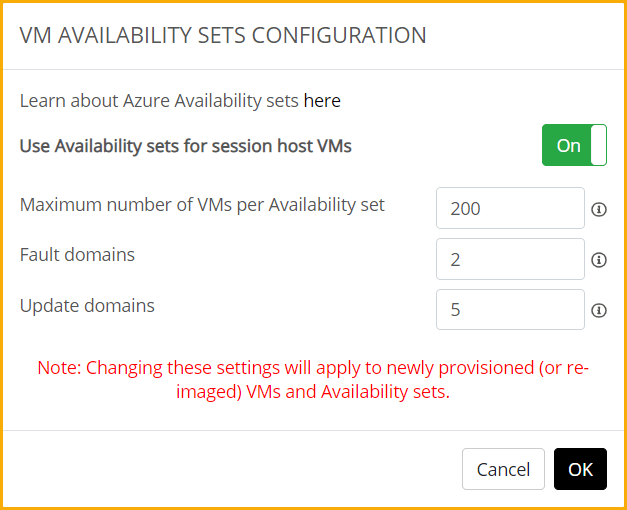Click the '200' value in the VMs field
627x510 pixels.
(466, 209)
